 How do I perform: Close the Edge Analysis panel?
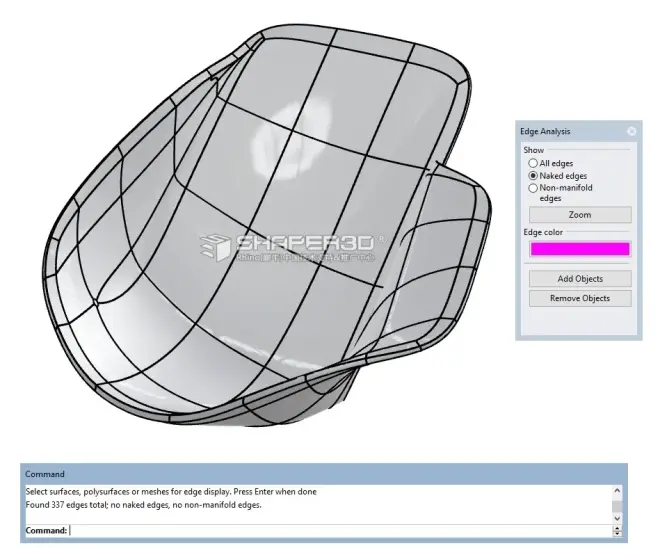631,131
